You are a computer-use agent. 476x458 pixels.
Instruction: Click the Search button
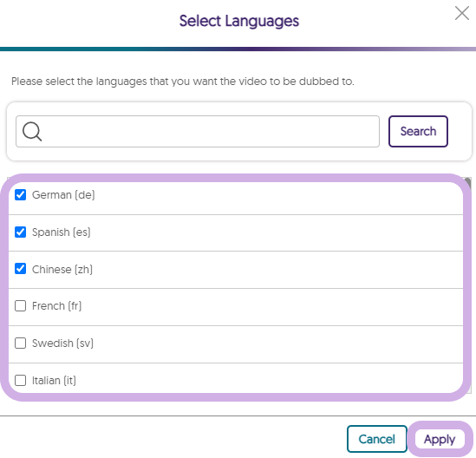point(418,132)
